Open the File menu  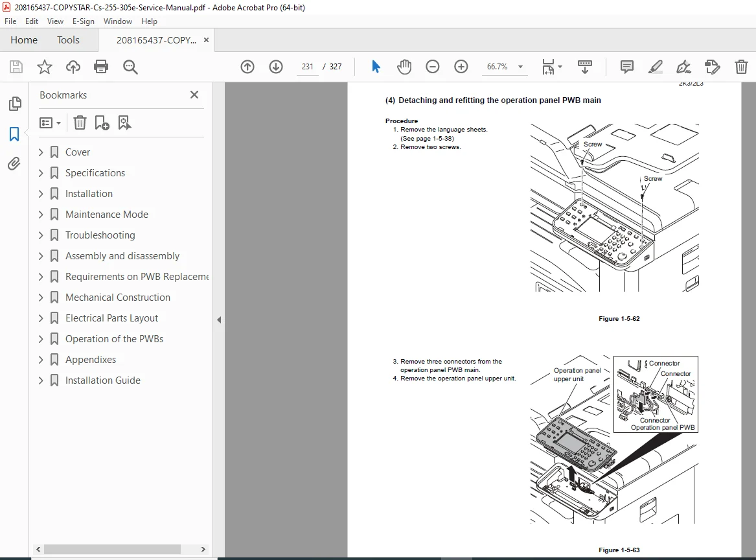click(10, 21)
